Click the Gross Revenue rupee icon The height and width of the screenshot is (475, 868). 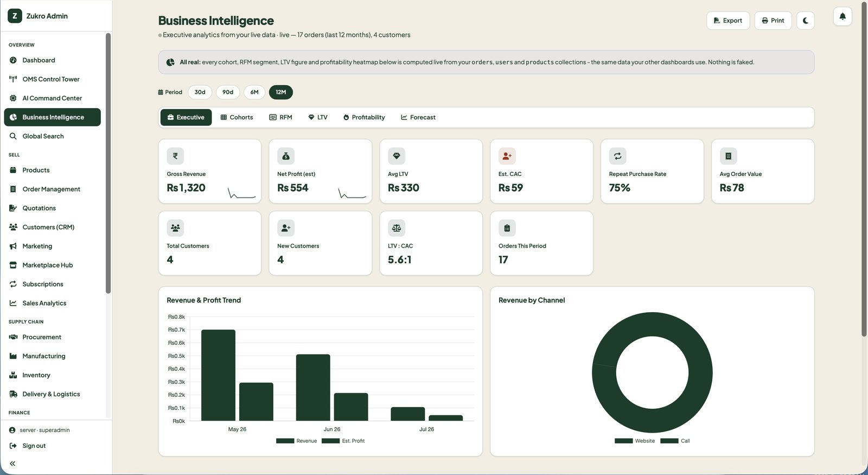pos(175,156)
